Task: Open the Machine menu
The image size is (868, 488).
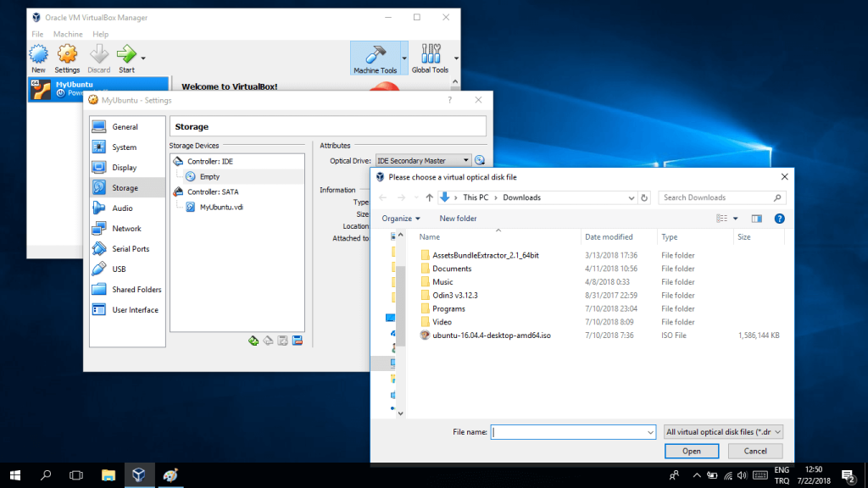Action: click(68, 34)
